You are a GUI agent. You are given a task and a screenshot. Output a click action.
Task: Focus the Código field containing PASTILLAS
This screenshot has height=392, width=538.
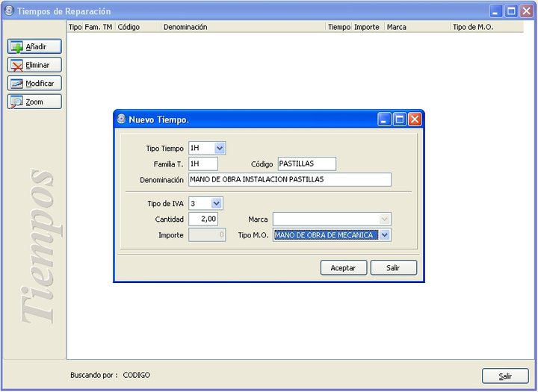pyautogui.click(x=307, y=164)
